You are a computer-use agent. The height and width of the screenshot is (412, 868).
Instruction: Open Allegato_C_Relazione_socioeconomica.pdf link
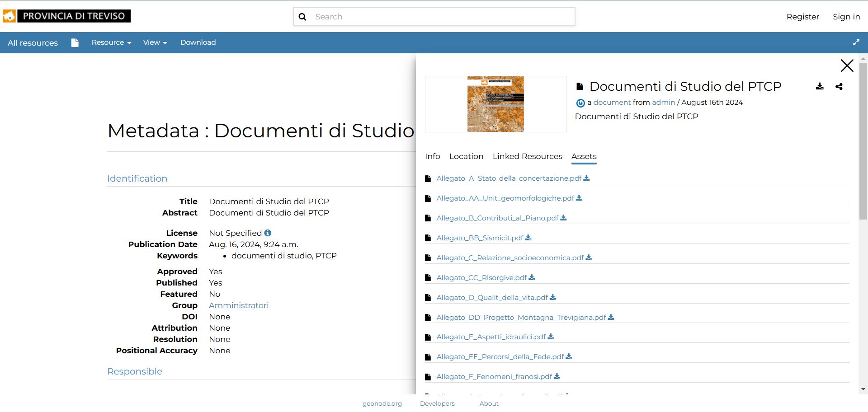pyautogui.click(x=510, y=258)
